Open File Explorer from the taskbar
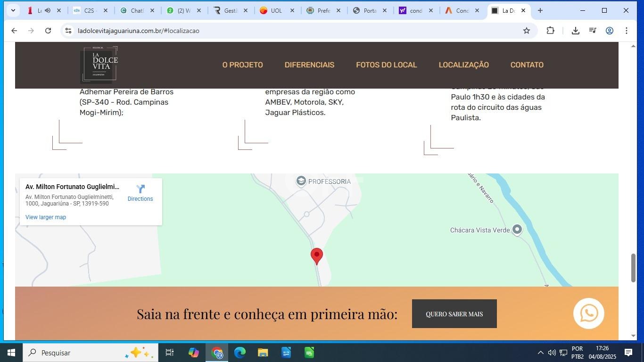644x362 pixels. pos(263,353)
